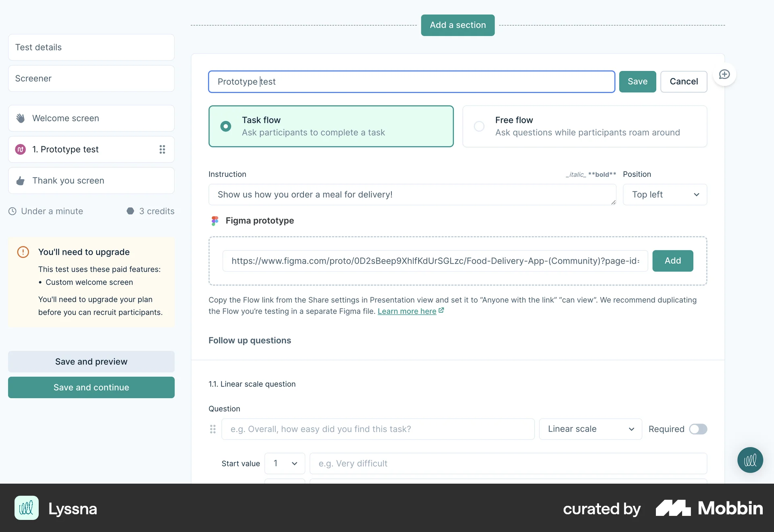Open the Position dropdown set to Top left
The height and width of the screenshot is (532, 774).
point(665,194)
